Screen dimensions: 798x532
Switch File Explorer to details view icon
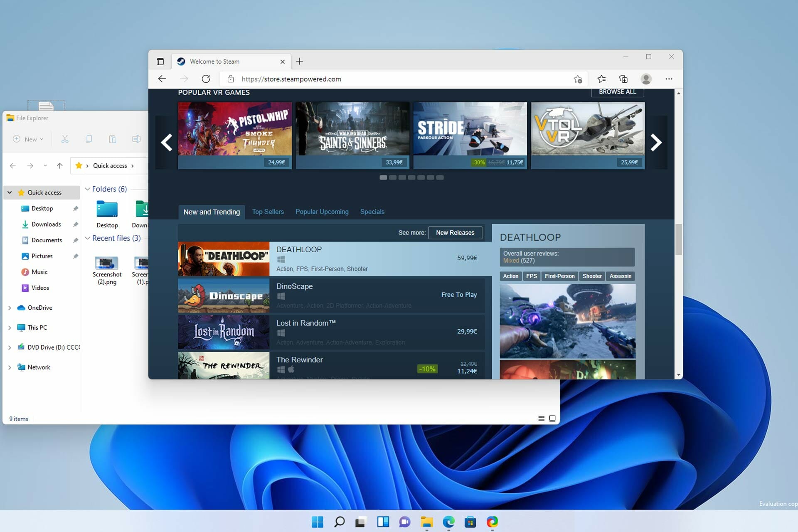(x=541, y=419)
